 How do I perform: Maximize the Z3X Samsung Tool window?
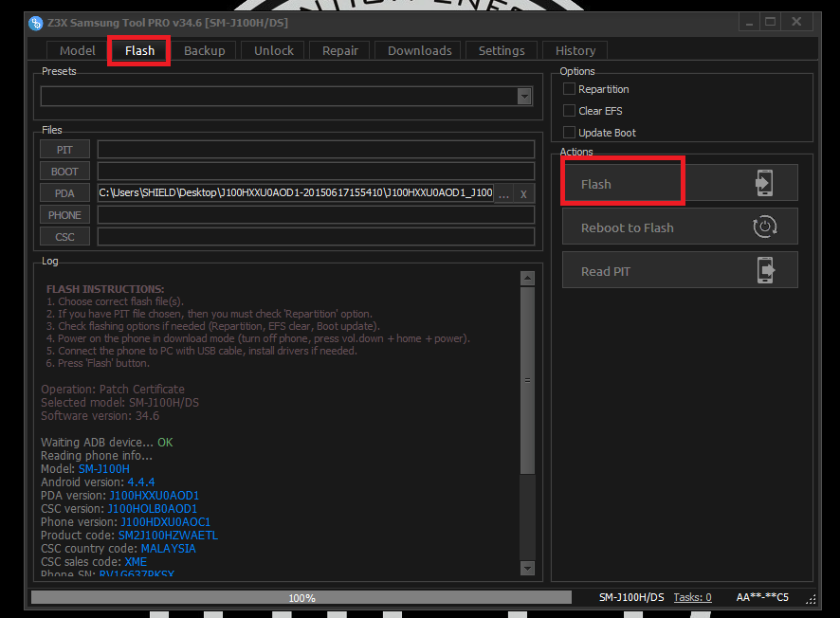[771, 22]
